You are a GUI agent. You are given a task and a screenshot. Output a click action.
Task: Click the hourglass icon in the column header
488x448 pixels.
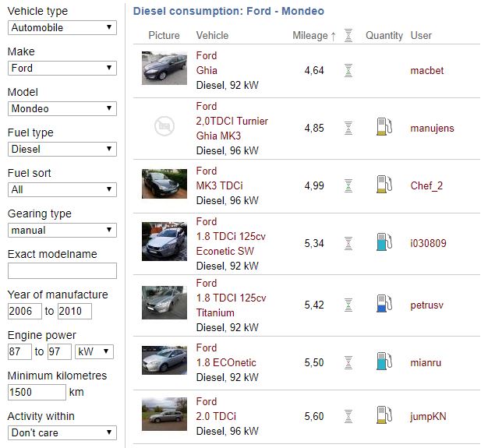[348, 35]
